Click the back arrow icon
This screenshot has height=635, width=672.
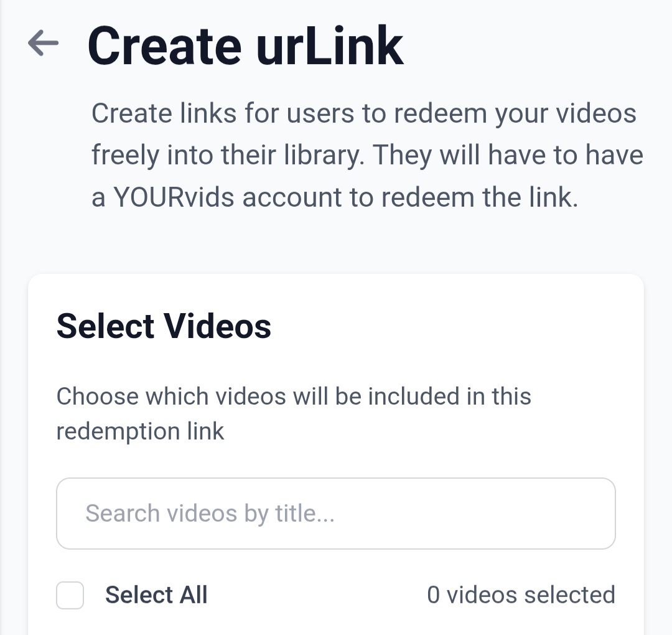pos(44,43)
